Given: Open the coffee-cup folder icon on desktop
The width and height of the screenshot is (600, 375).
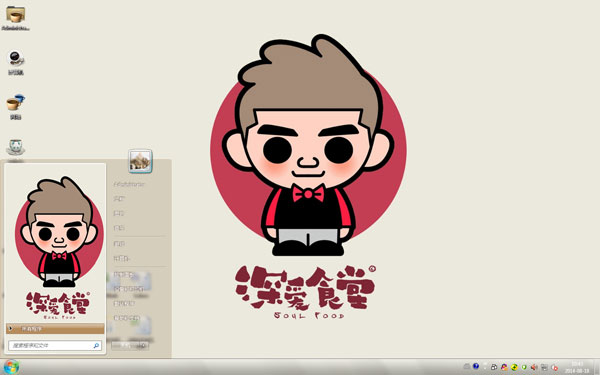Looking at the screenshot, I should pos(15,15).
